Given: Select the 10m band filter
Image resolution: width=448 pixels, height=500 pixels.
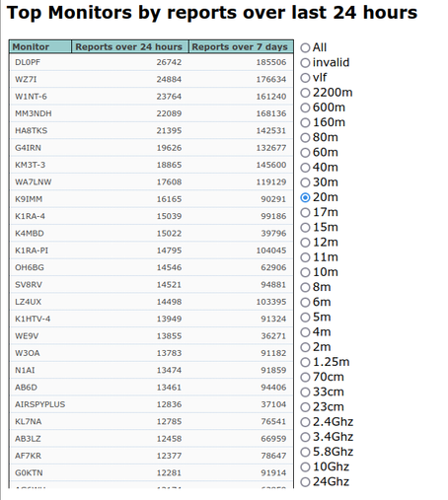Looking at the screenshot, I should pyautogui.click(x=305, y=272).
